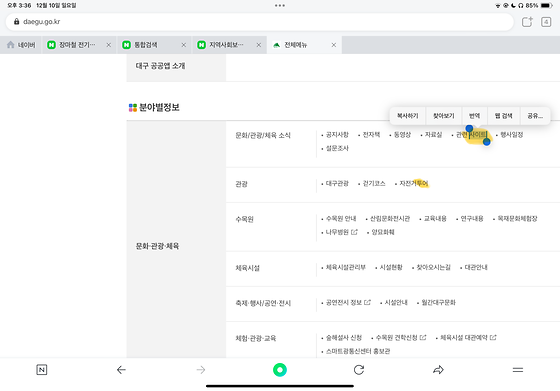Grab the upper blue selection handle
Image resolution: width=560 pixels, height=391 pixels.
(x=469, y=128)
